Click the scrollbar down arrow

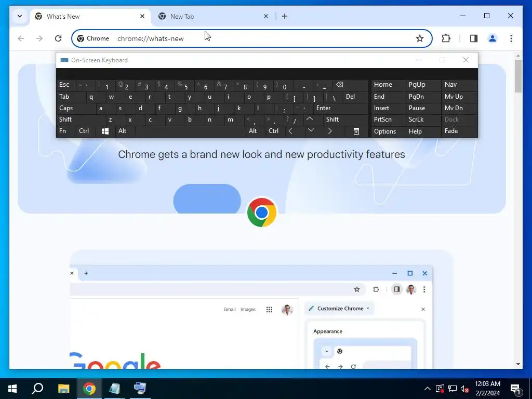518,364
